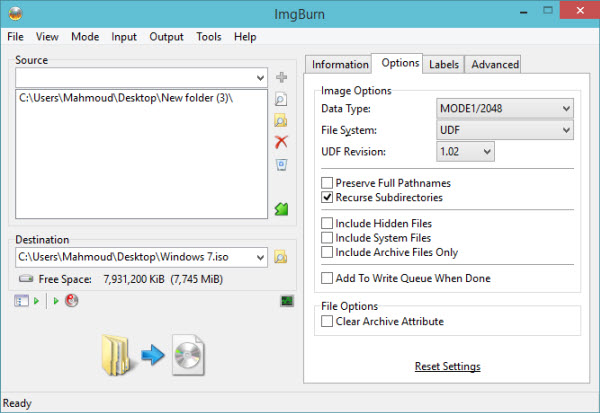The image size is (600, 413).
Task: Tick Clear Archive Attribute
Action: pos(327,321)
